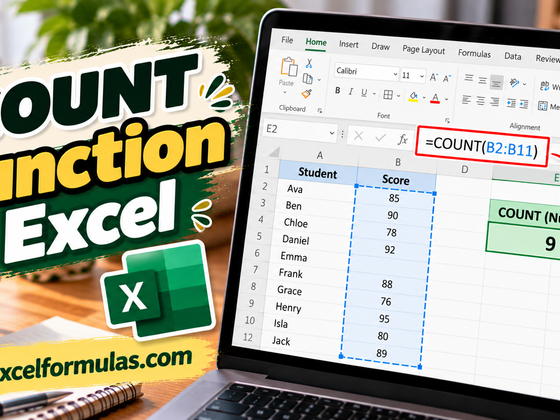Click the Paste clipboard icon
Viewport: 560px width, 420px height.
pyautogui.click(x=289, y=67)
